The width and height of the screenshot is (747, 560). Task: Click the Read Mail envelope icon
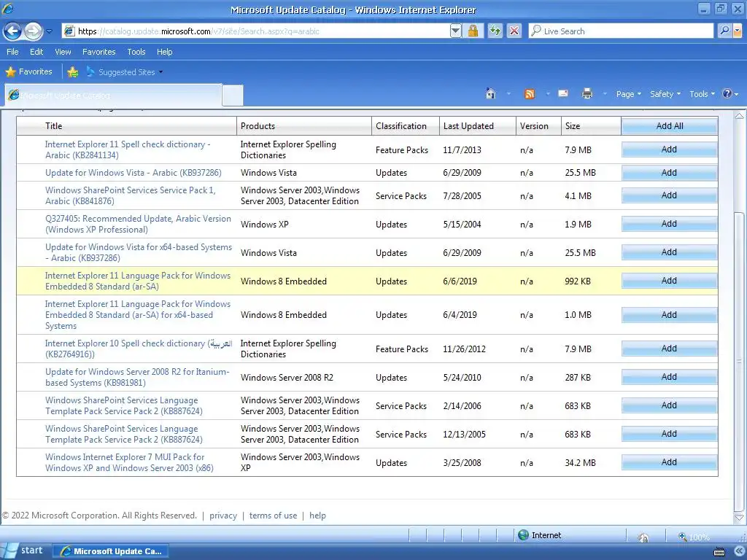pyautogui.click(x=563, y=94)
